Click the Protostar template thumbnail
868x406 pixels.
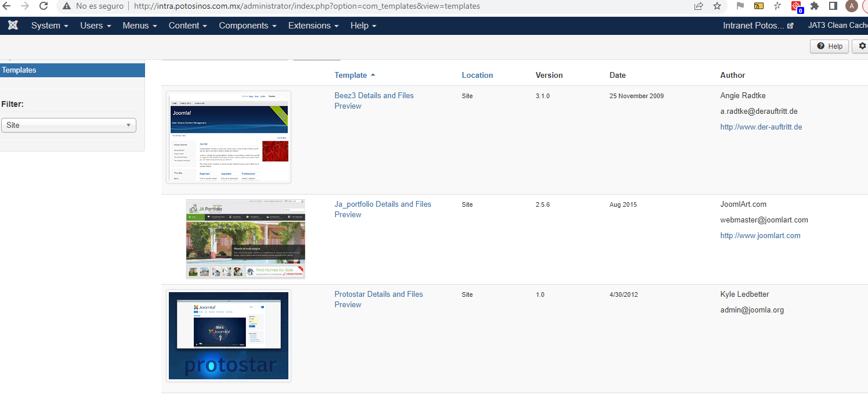(229, 336)
